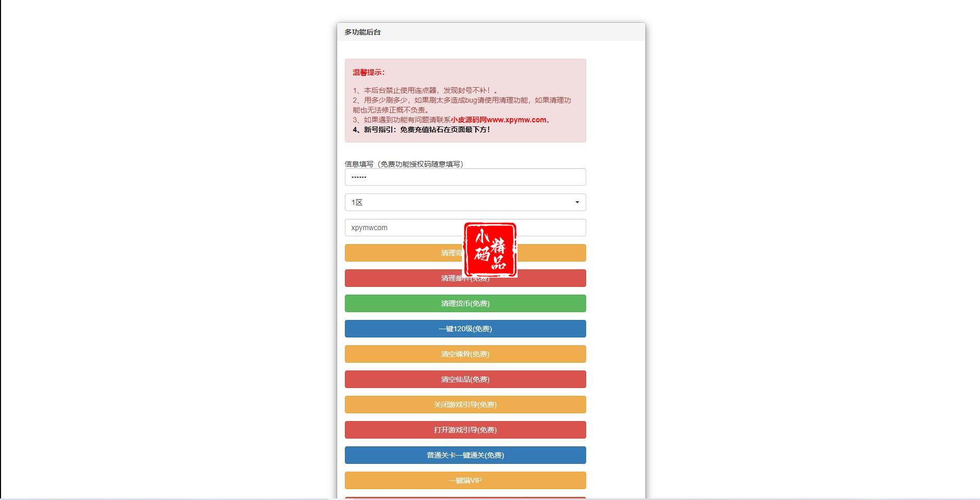Click the green 清理货币(免费) button
This screenshot has height=500, width=980.
(465, 303)
